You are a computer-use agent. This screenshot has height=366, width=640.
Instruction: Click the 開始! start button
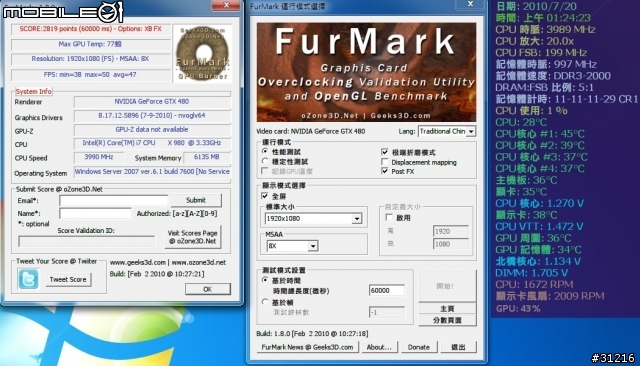pos(447,286)
